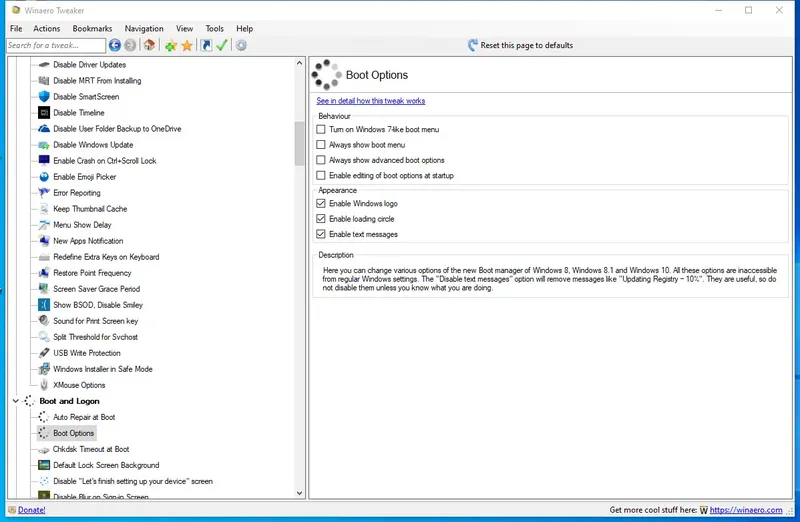The width and height of the screenshot is (800, 522).
Task: Click the Error Reporting flag icon
Action: [x=44, y=193]
